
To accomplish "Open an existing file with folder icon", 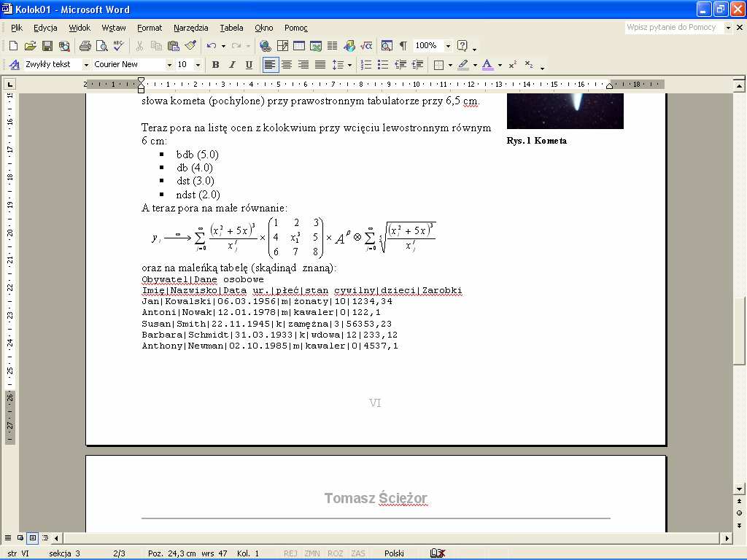I will [31, 46].
